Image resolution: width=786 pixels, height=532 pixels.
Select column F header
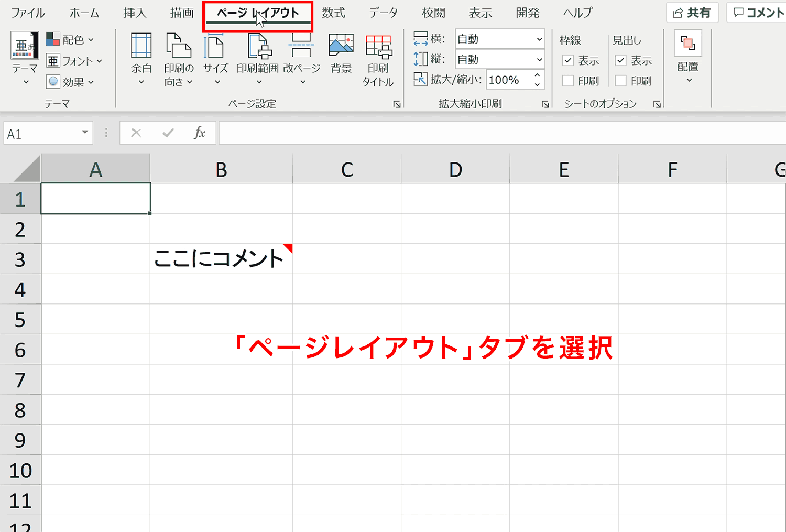click(x=673, y=169)
